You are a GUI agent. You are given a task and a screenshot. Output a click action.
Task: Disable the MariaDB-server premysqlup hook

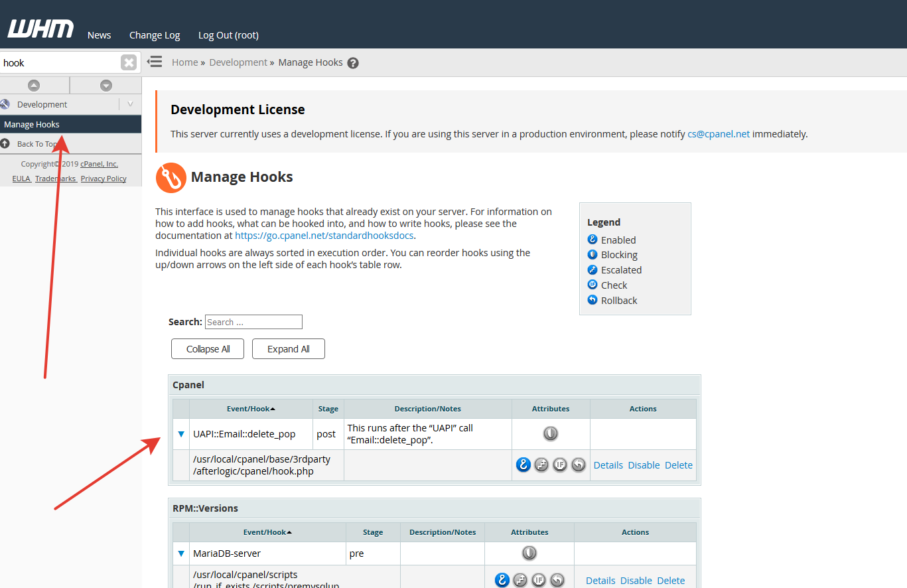pos(636,580)
